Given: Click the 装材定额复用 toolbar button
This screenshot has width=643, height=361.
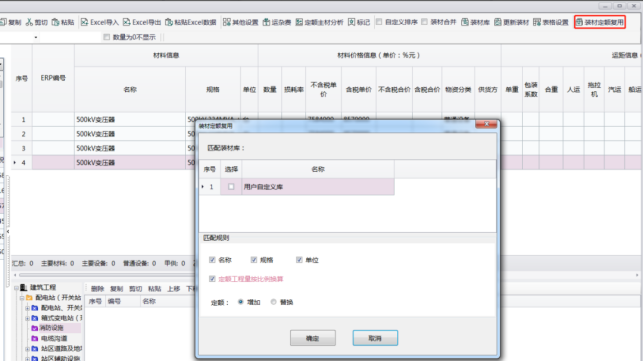Looking at the screenshot, I should click(600, 22).
